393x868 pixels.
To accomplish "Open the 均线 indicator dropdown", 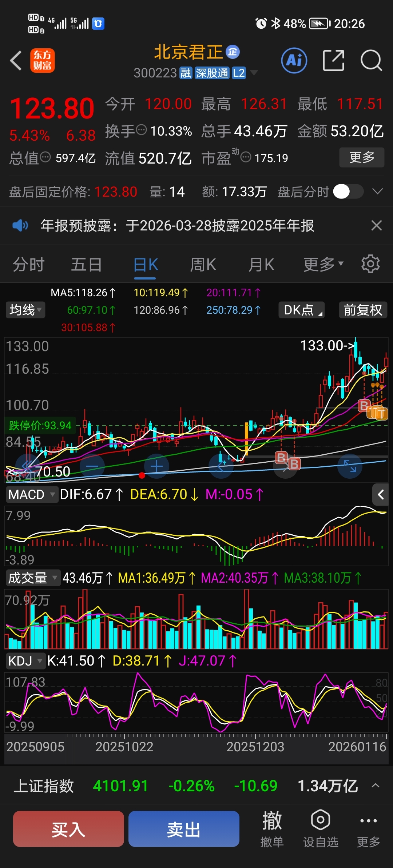I will [x=25, y=310].
